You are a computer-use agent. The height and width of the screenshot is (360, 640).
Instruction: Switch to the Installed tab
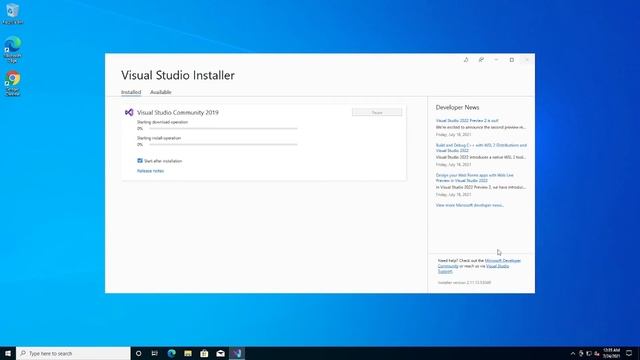tap(131, 92)
